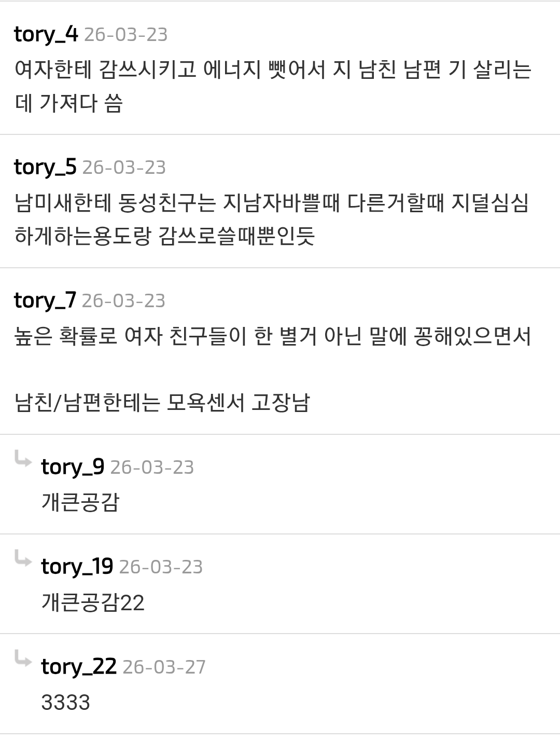The width and height of the screenshot is (560, 741).
Task: Select the tory_22 username
Action: 79,666
